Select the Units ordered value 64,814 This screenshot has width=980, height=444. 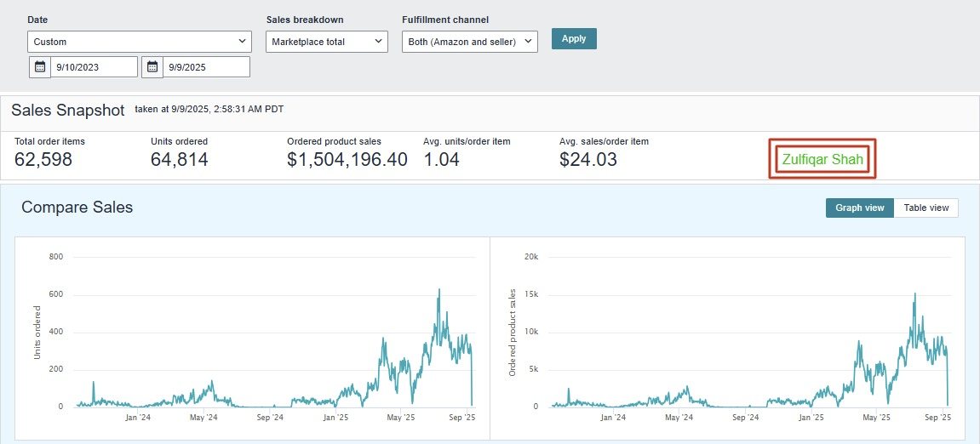(x=179, y=159)
